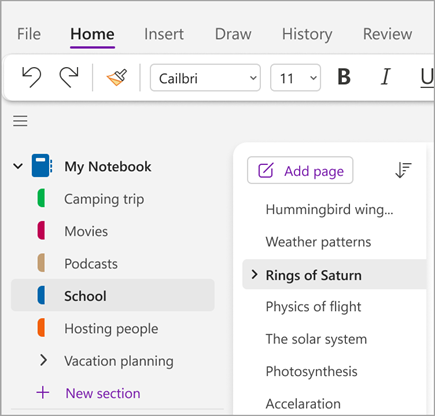Select the Format Painter brush icon

pyautogui.click(x=117, y=77)
